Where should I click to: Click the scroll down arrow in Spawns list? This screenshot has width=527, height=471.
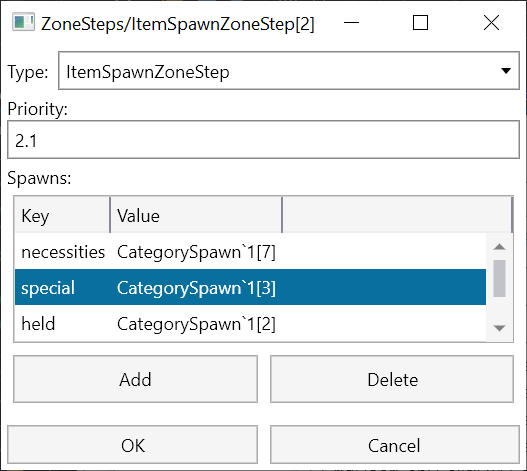499,327
